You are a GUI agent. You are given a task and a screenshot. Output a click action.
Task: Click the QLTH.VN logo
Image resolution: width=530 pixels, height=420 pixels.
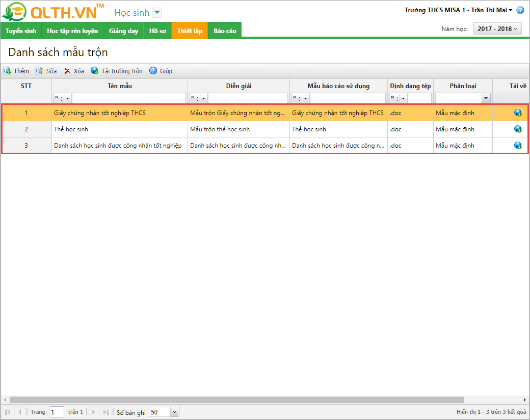pos(52,12)
